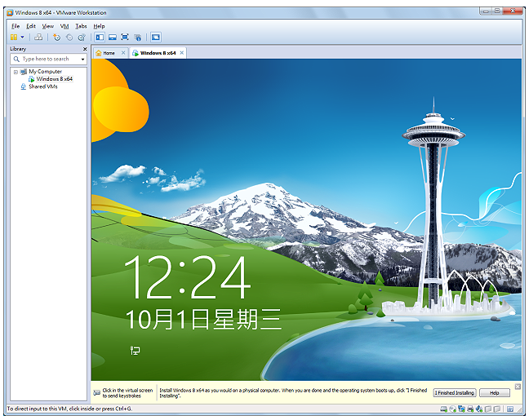529x420 pixels.
Task: Close the Windows 8 x64 tab
Action: [182, 52]
